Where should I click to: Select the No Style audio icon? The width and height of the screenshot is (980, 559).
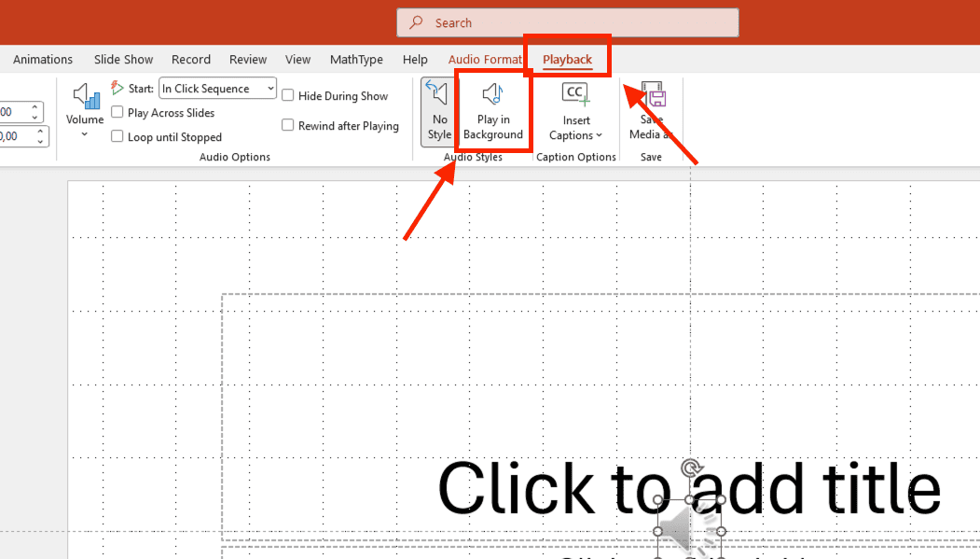click(437, 94)
